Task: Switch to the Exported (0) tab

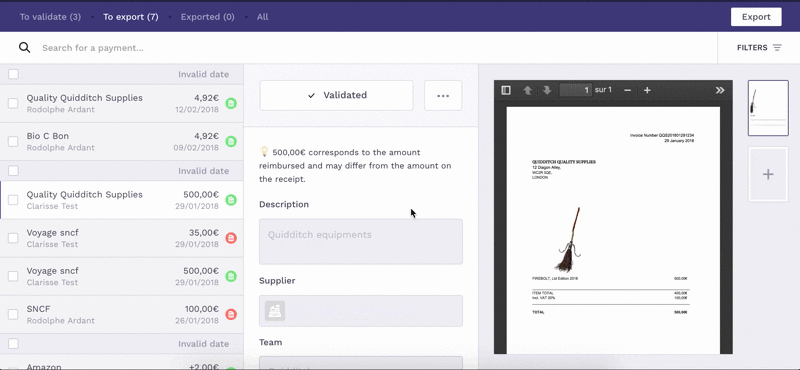Action: coord(207,17)
